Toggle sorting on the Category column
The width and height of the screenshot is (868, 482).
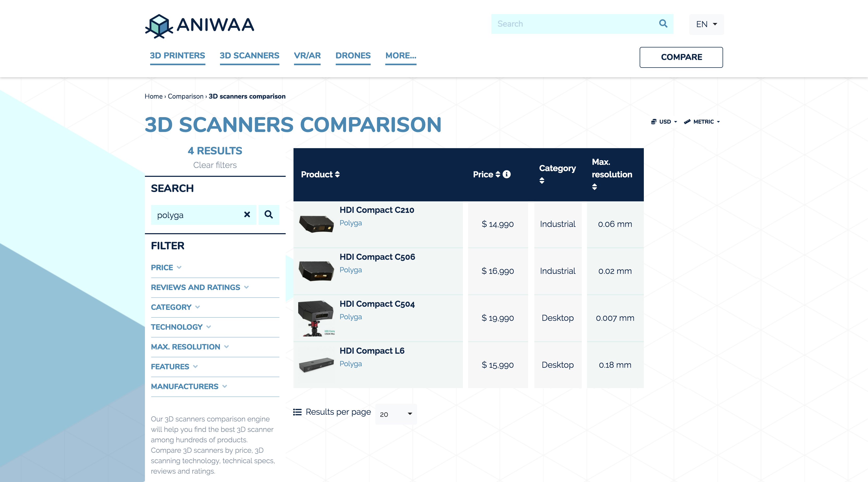[x=542, y=180]
